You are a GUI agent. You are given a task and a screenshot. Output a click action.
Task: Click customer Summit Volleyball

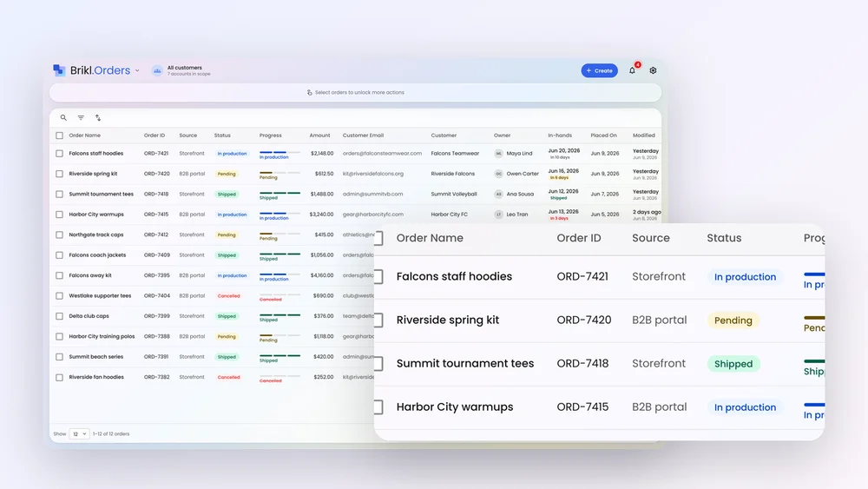click(454, 195)
